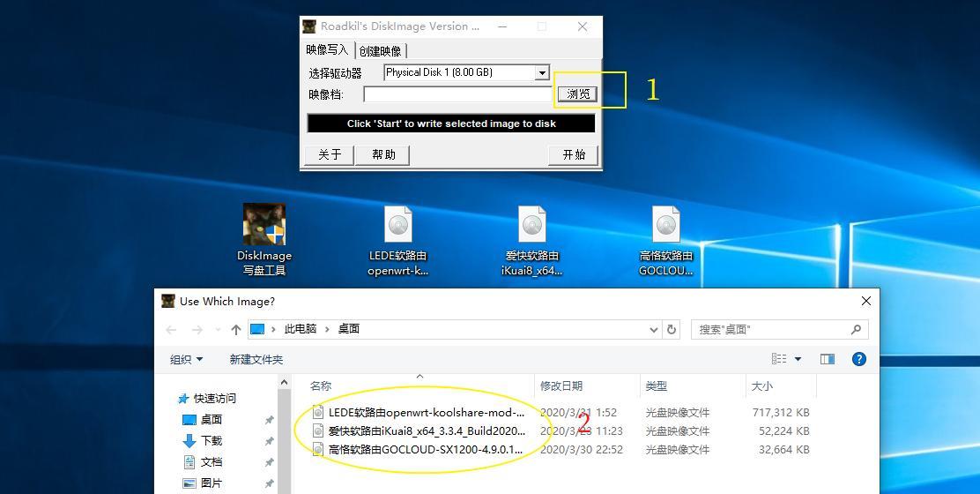Screen dimensions: 980x494
Task: Close the Roadkil's DiskImage window
Action: (x=583, y=26)
